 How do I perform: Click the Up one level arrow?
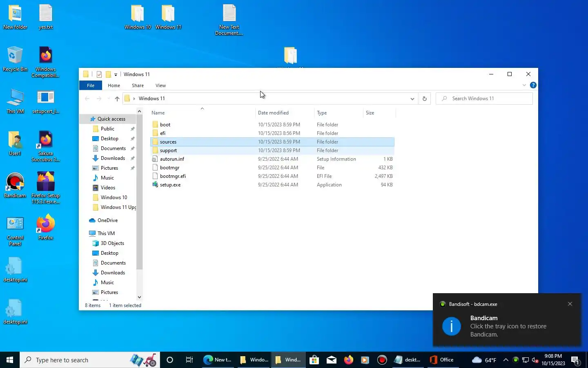[x=117, y=99]
